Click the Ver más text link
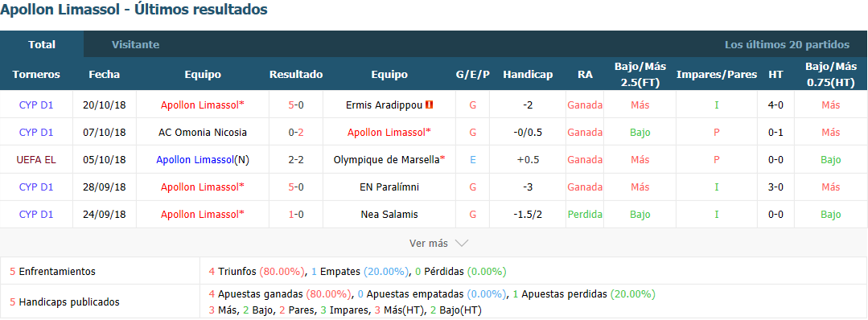868x320 pixels. pyautogui.click(x=429, y=243)
